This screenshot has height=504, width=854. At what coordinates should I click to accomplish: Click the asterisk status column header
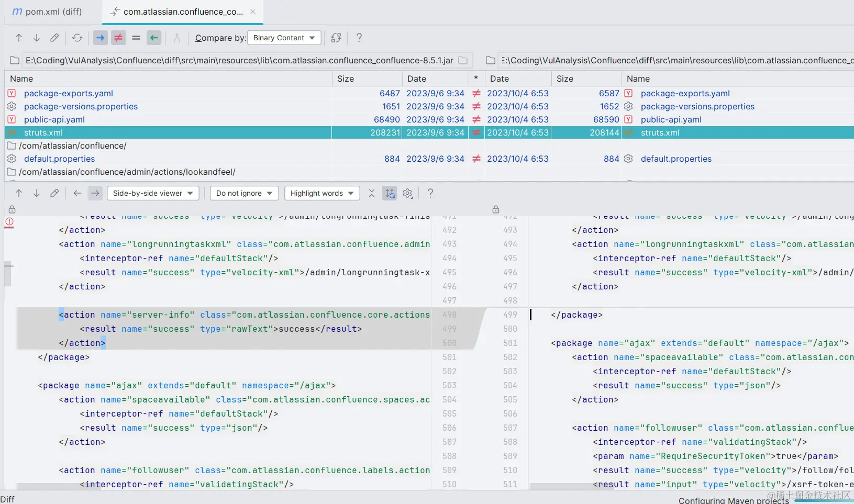pyautogui.click(x=476, y=79)
